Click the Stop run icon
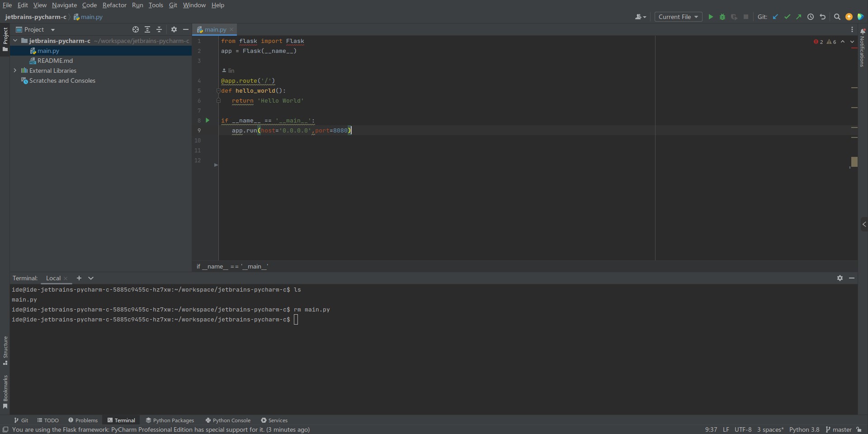Screen dimensions: 868x434 click(x=746, y=17)
